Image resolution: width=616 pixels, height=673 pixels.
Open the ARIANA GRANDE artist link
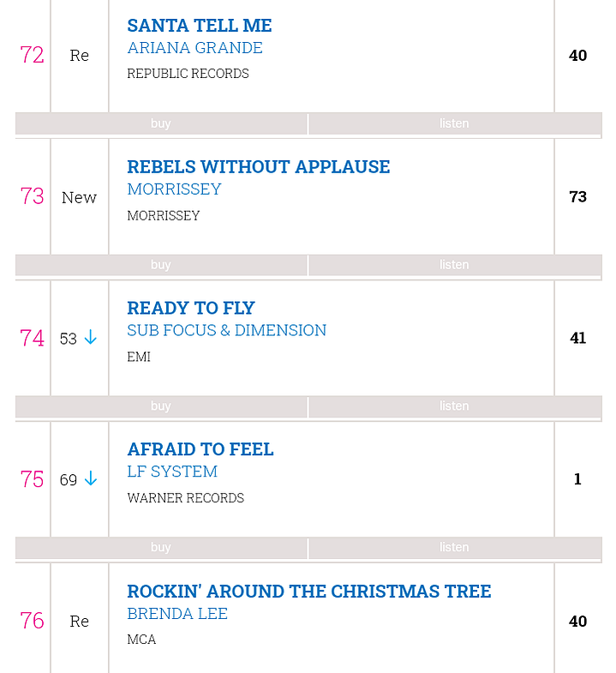194,48
